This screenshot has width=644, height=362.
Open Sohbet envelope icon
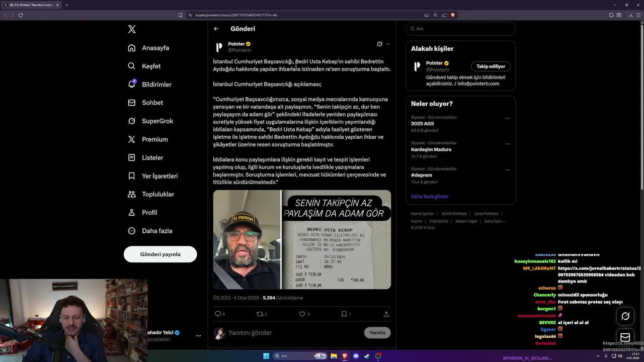[132, 103]
